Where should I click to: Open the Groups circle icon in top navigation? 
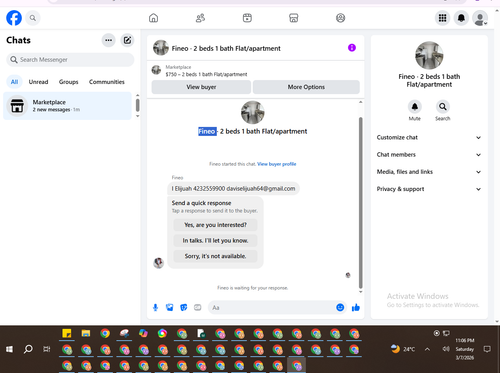tap(340, 18)
